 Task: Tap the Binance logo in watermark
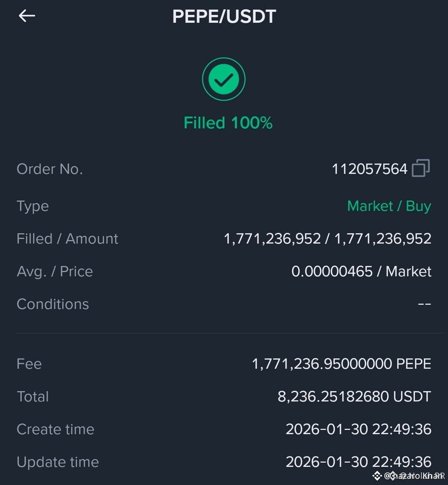[377, 476]
